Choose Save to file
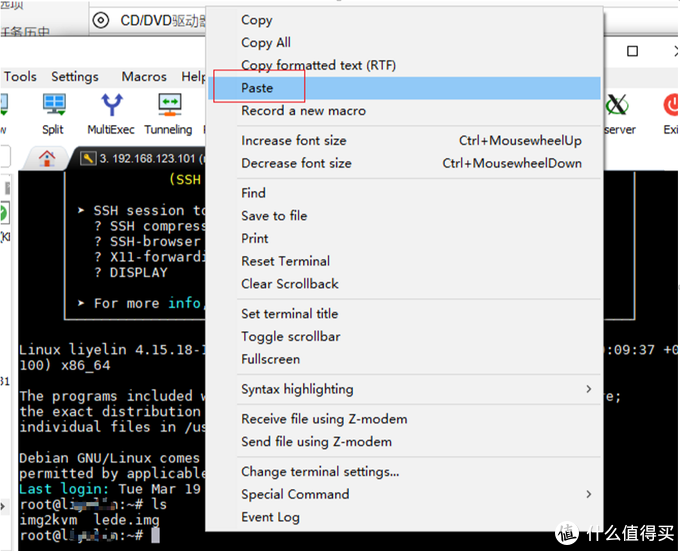The image size is (680, 551). click(404, 216)
